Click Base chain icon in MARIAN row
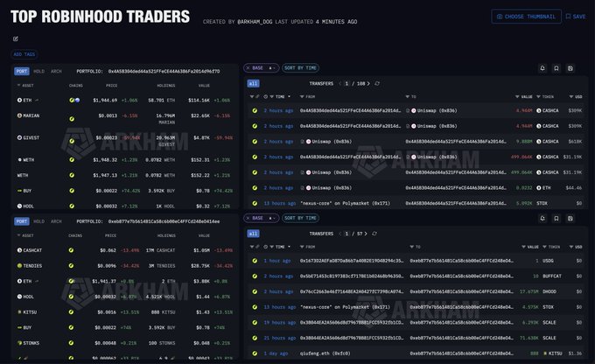595x364 pixels. [72, 119]
